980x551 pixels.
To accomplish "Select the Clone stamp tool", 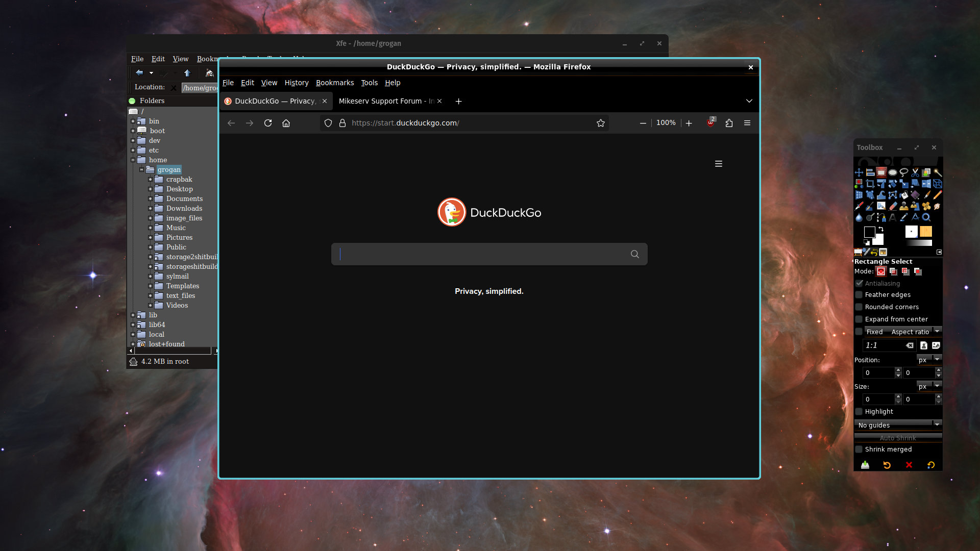I will click(x=904, y=206).
